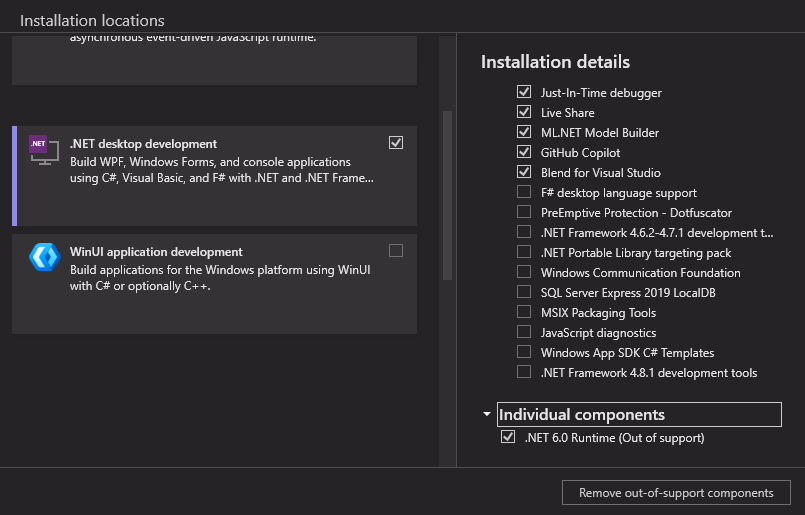Click the Installation details heading
This screenshot has width=805, height=515.
555,62
